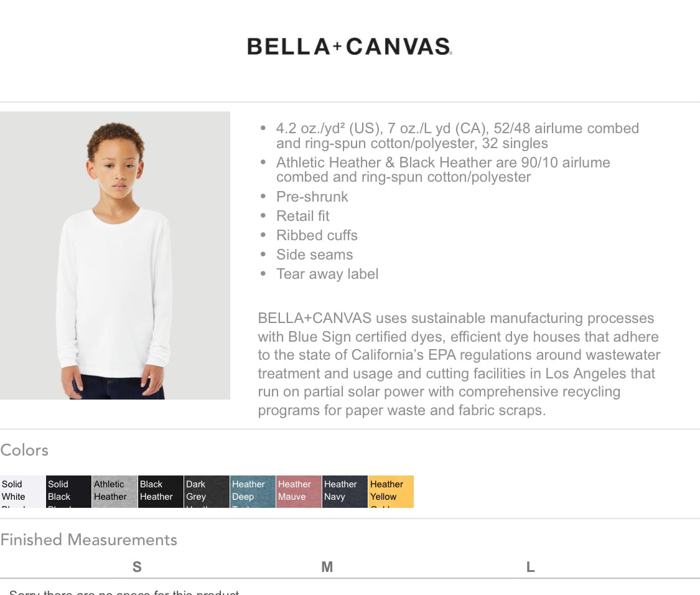Pick the Dark Grey color swatch
This screenshot has height=595, width=700.
[207, 491]
